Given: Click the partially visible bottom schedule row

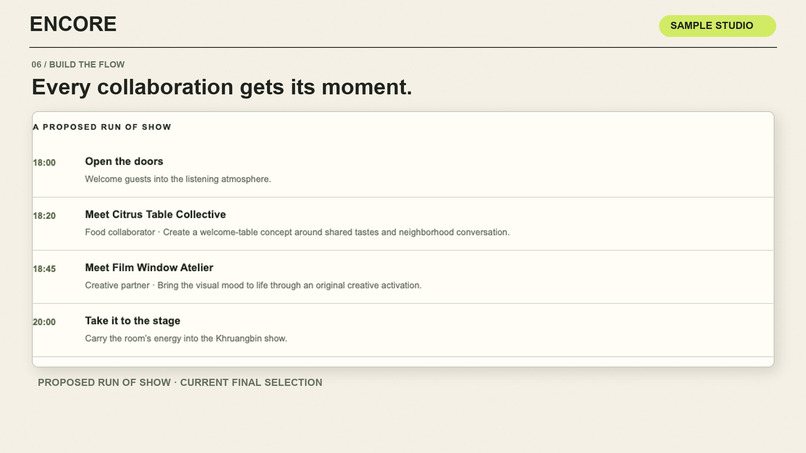Looking at the screenshot, I should [x=403, y=362].
